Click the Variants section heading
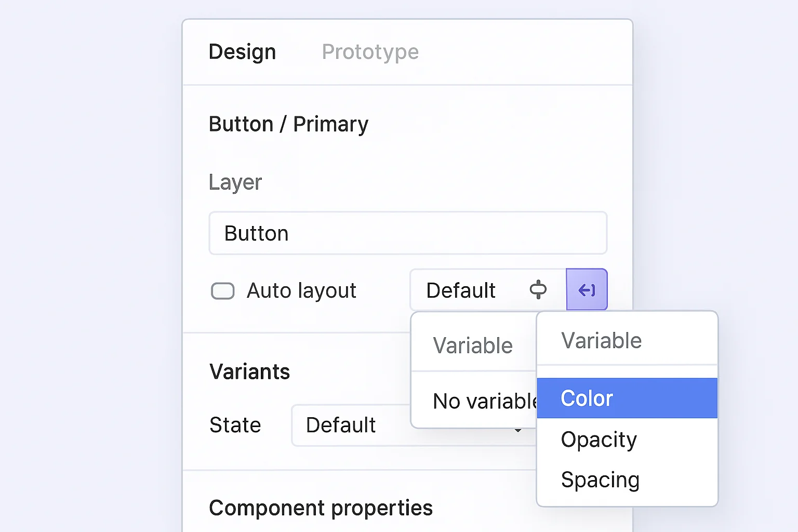The image size is (798, 532). click(x=249, y=372)
